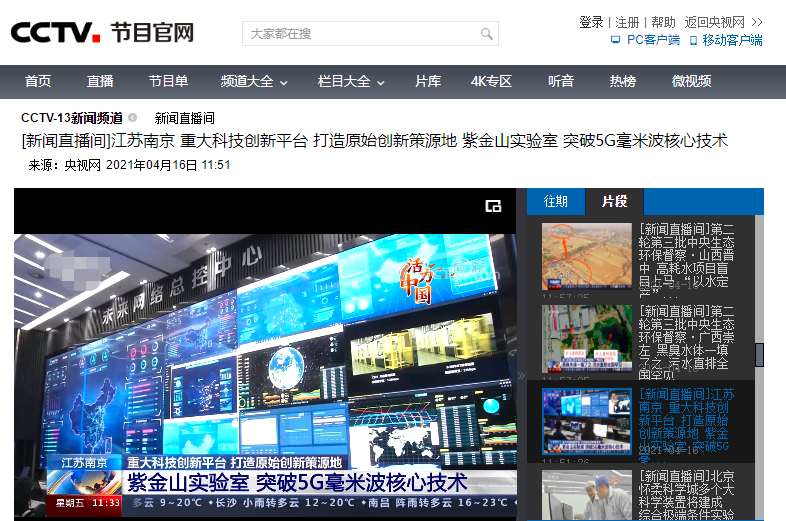This screenshot has width=786, height=521.
Task: Click the PC客户端 monitor icon
Action: pyautogui.click(x=616, y=40)
